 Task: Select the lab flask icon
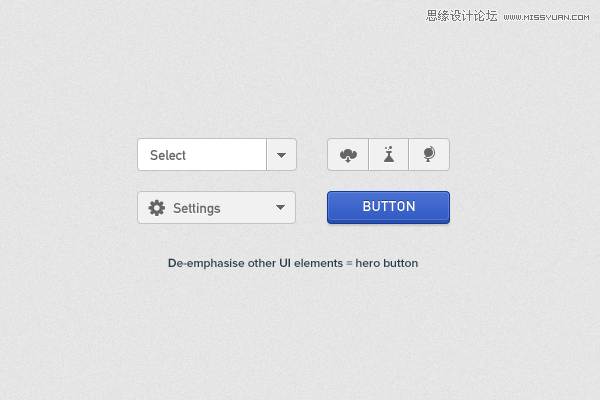click(x=389, y=155)
